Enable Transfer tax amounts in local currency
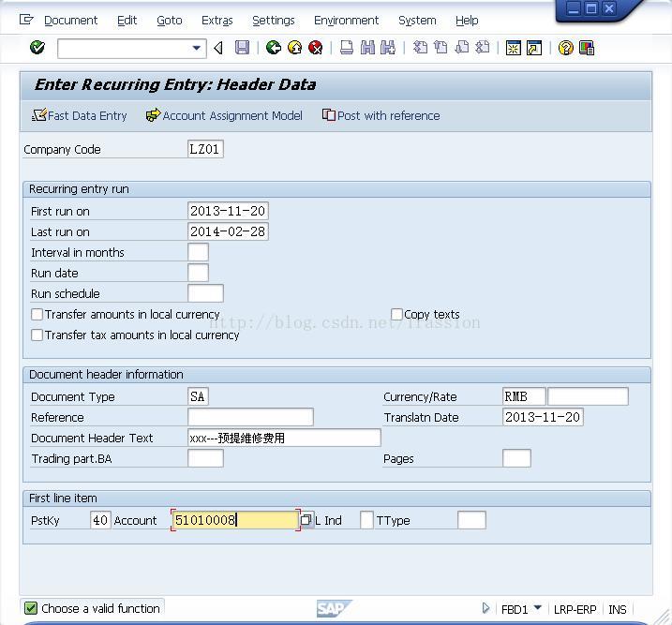This screenshot has width=672, height=625. point(37,335)
